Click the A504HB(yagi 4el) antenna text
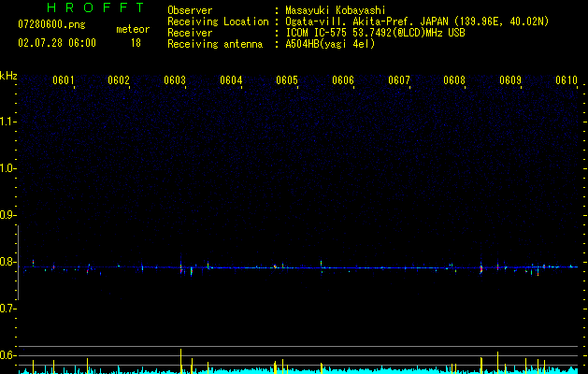 pos(330,44)
